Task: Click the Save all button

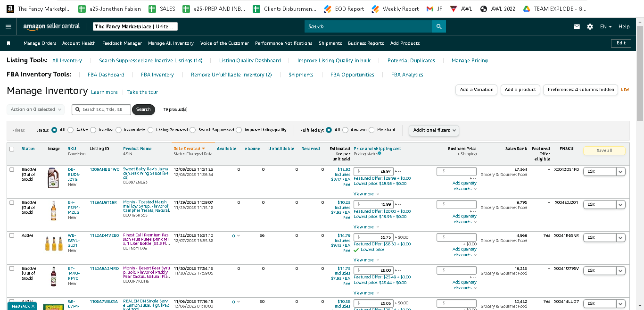Action: 604,151
